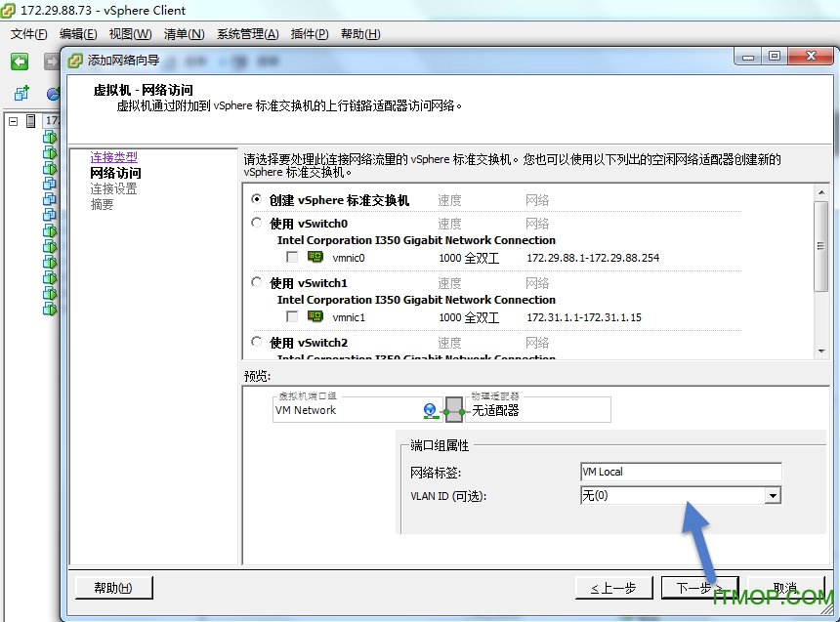Open the 帮助(H) menu
This screenshot has width=840, height=622.
pos(360,34)
